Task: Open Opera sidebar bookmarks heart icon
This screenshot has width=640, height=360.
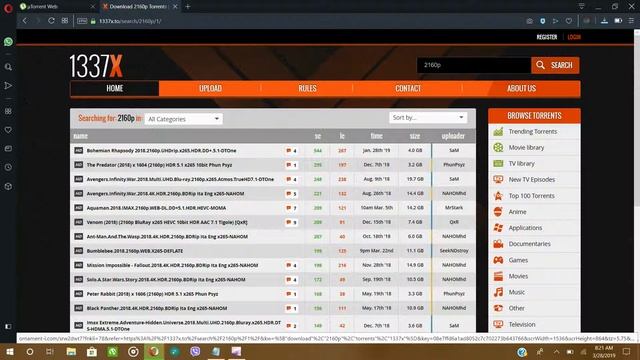Action: pos(8,130)
